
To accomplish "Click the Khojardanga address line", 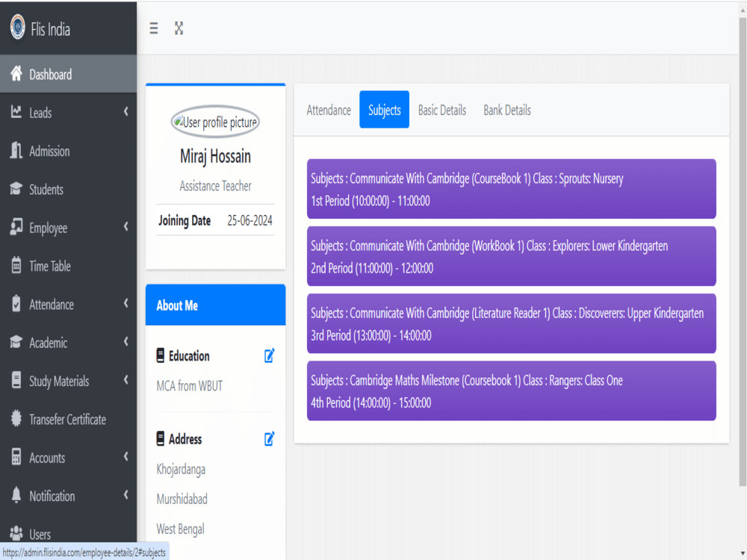I will coord(181,470).
